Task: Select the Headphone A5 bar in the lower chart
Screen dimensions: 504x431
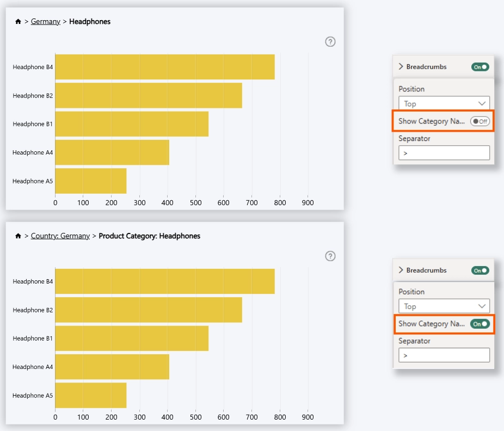Action: 90,395
